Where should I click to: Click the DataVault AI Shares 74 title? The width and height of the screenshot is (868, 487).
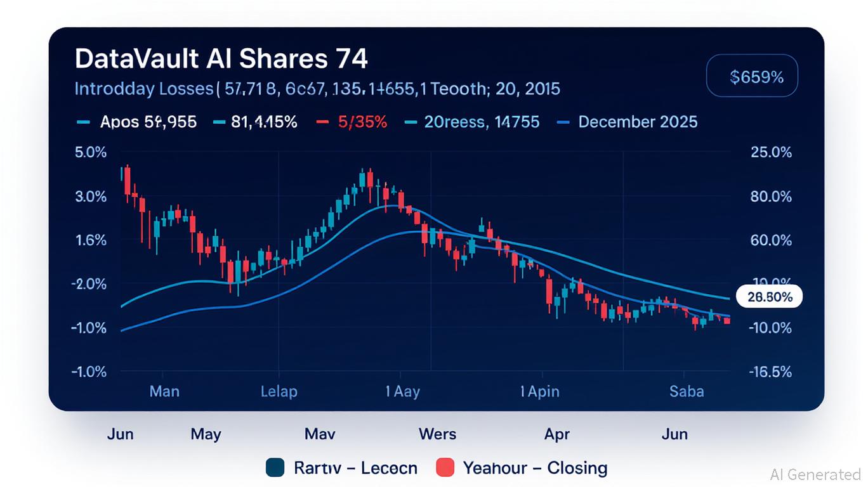coord(221,59)
